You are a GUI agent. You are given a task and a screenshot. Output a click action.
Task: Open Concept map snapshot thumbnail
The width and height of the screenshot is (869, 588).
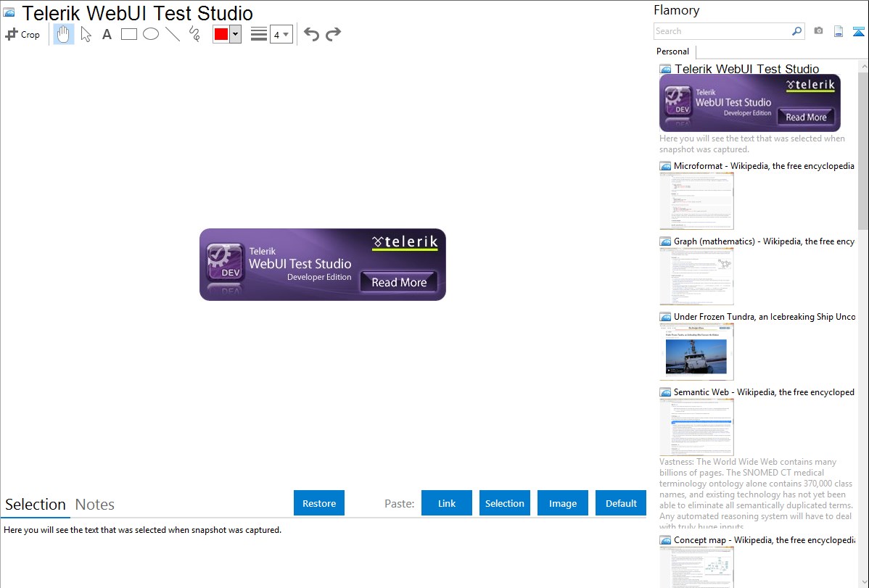coord(696,568)
